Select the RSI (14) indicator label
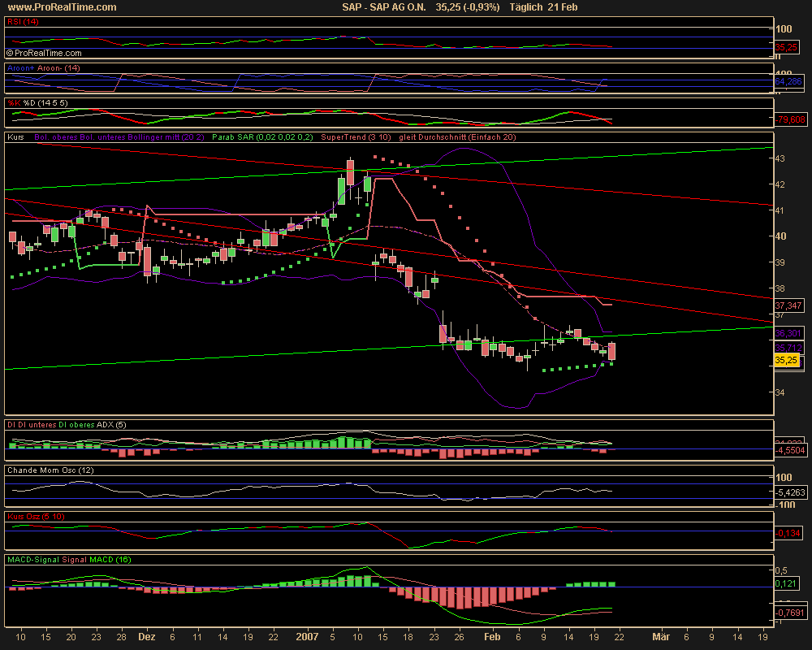This screenshot has height=650, width=812. pyautogui.click(x=23, y=22)
